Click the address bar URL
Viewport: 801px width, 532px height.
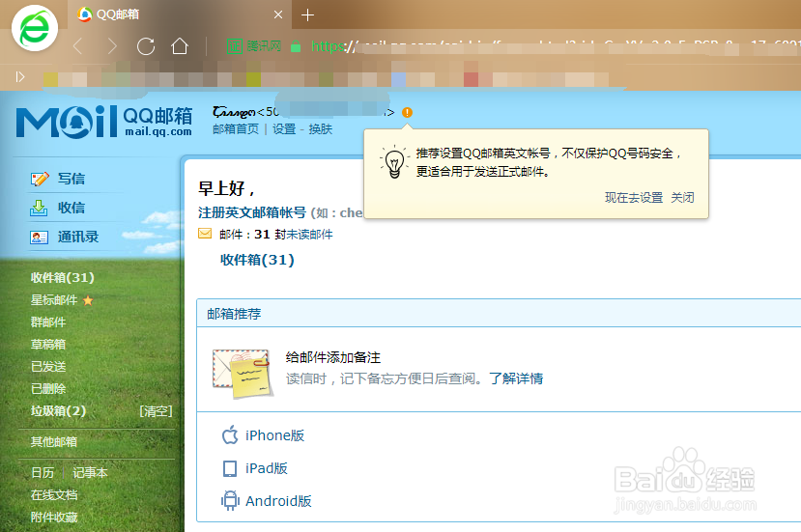click(555, 46)
